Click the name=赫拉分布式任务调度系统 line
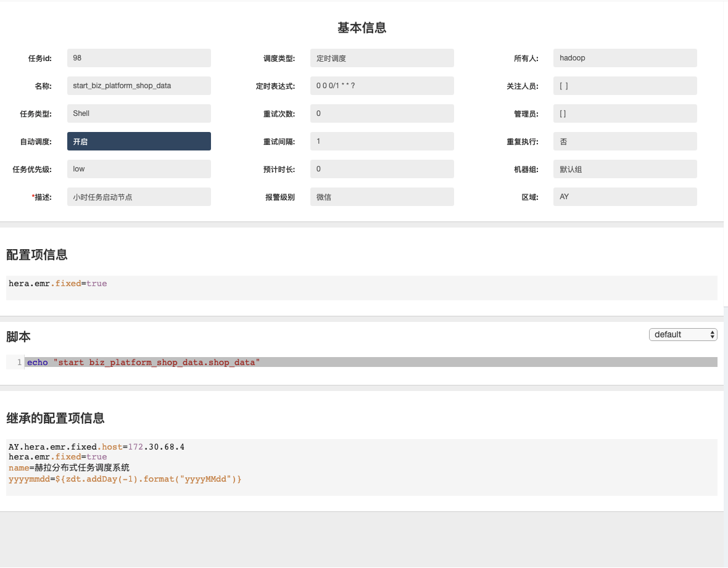Viewport: 728px width, 568px height. (x=68, y=467)
